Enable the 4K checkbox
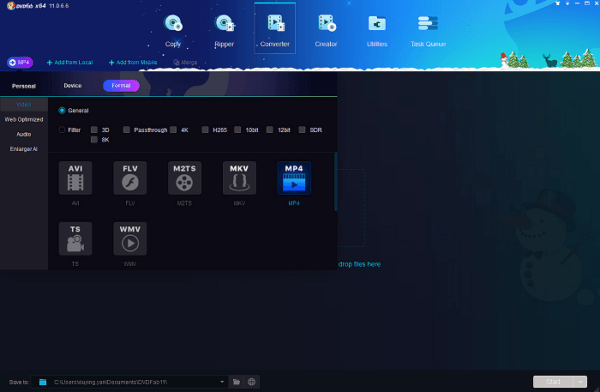 (x=173, y=130)
